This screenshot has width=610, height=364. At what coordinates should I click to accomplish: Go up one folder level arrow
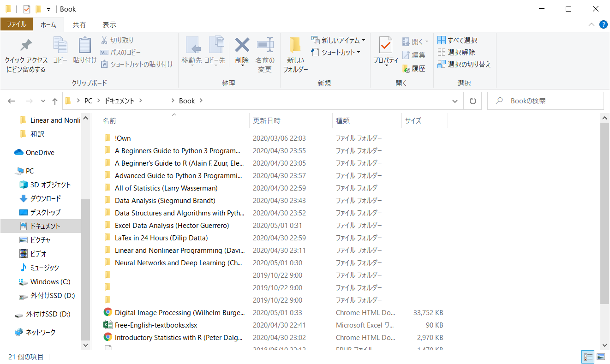click(x=55, y=101)
